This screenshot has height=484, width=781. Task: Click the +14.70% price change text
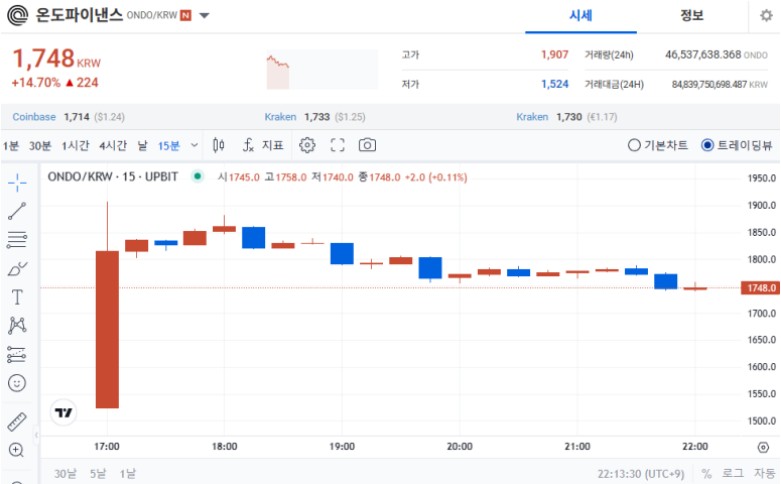tap(36, 83)
